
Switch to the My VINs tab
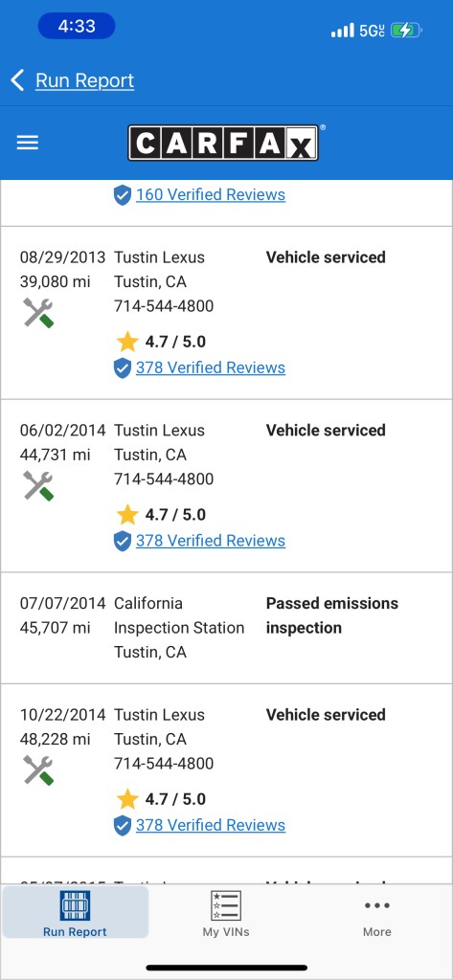[226, 914]
